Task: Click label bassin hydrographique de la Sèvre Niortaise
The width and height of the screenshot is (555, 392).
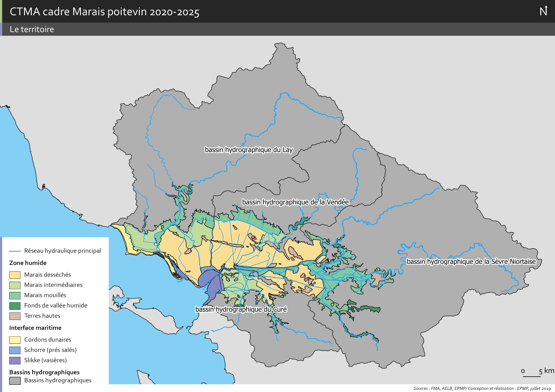Action: coord(471,261)
